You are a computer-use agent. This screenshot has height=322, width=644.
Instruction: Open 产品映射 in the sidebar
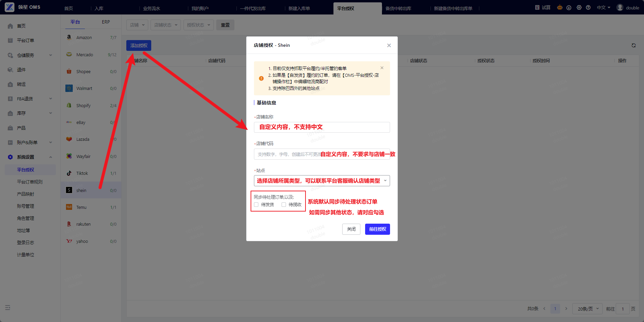click(x=26, y=194)
